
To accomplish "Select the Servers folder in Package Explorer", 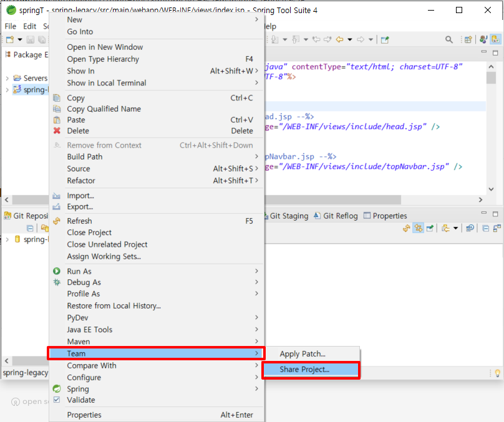I will 30,78.
